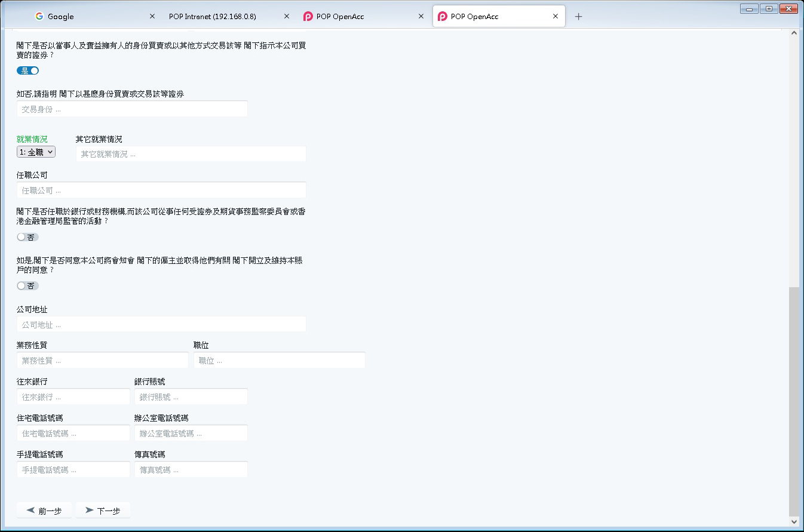Click the first POP OpenAcc tab icon
Image resolution: width=804 pixels, height=532 pixels.
(x=308, y=17)
